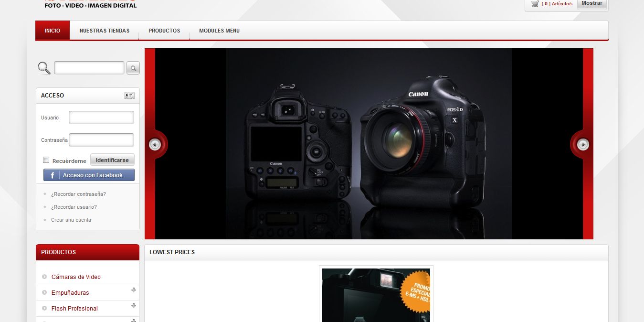Open Empuñaduras category

tap(70, 293)
